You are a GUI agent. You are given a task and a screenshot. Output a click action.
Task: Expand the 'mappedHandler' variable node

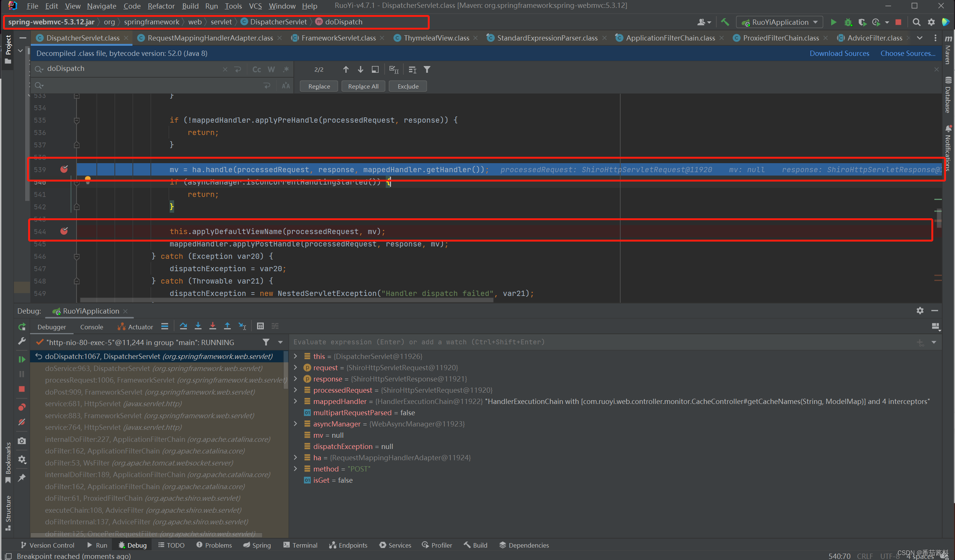pyautogui.click(x=296, y=401)
